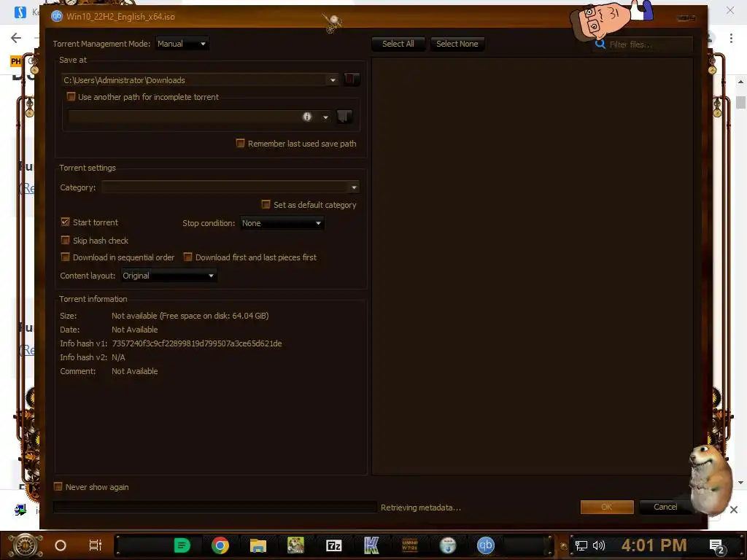Open the browser three-dot menu behind the dialog

[731, 38]
